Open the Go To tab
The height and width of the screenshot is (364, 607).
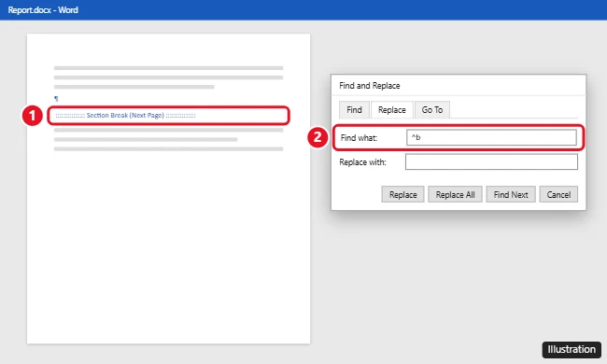pyautogui.click(x=432, y=110)
